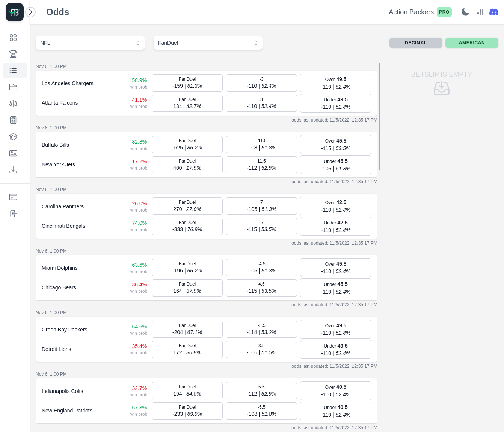504x432 pixels.
Task: Select Over 42.5 total
Action: point(336,206)
